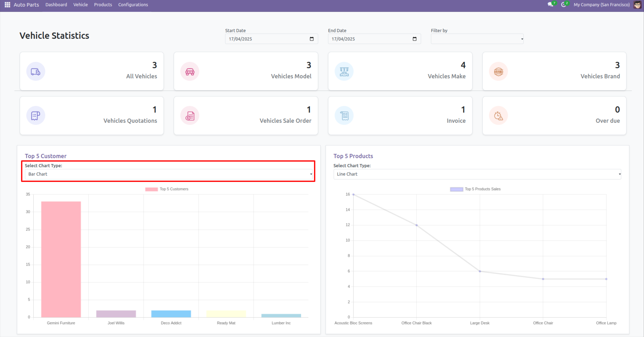This screenshot has height=337, width=644.
Task: Click the 'Top 5 Customer' title
Action: [x=45, y=156]
